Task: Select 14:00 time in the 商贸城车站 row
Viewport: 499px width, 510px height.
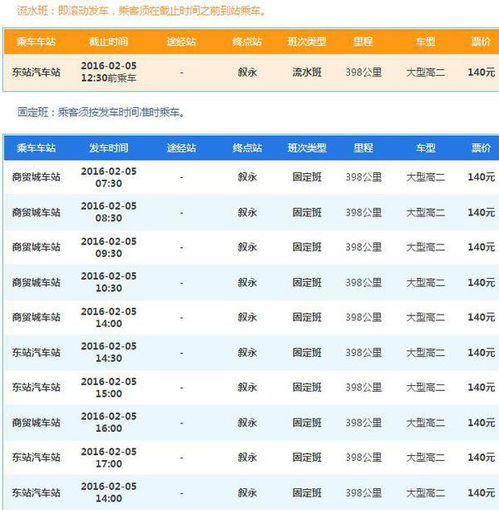Action: (x=109, y=317)
